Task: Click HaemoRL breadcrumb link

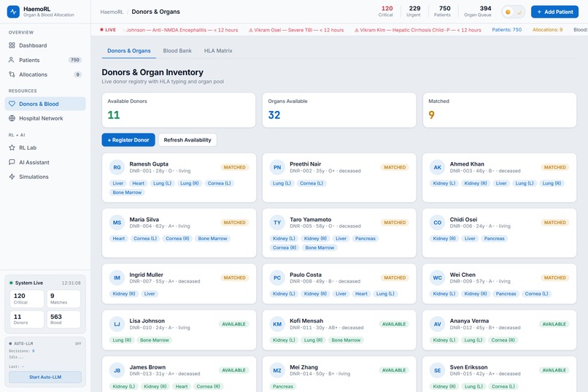Action: [112, 12]
